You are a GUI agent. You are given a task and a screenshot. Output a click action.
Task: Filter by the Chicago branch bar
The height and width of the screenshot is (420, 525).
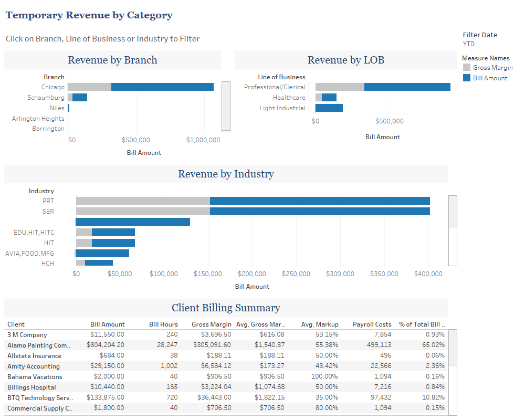pyautogui.click(x=157, y=87)
